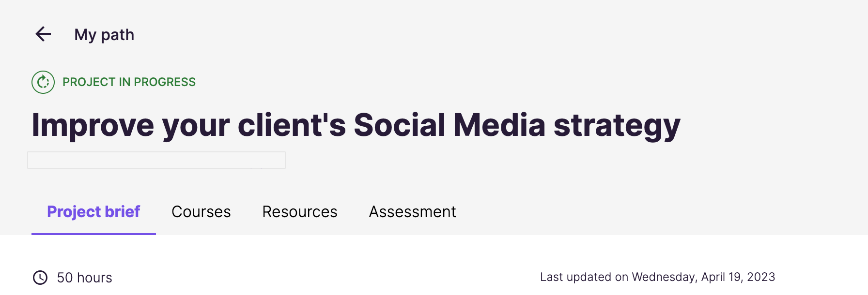Image resolution: width=868 pixels, height=295 pixels.
Task: Click the circle icon next to PROJECT IN PROGRESS
Action: (x=43, y=82)
